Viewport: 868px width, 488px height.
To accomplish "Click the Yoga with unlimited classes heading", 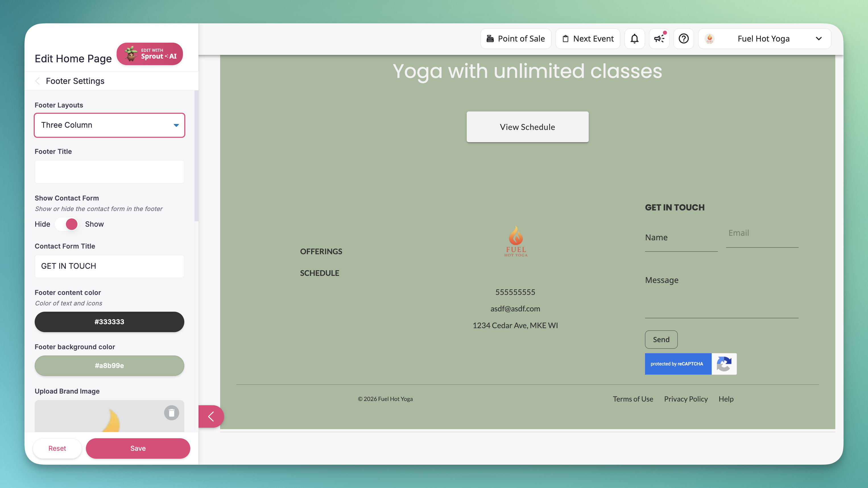I will [x=527, y=71].
